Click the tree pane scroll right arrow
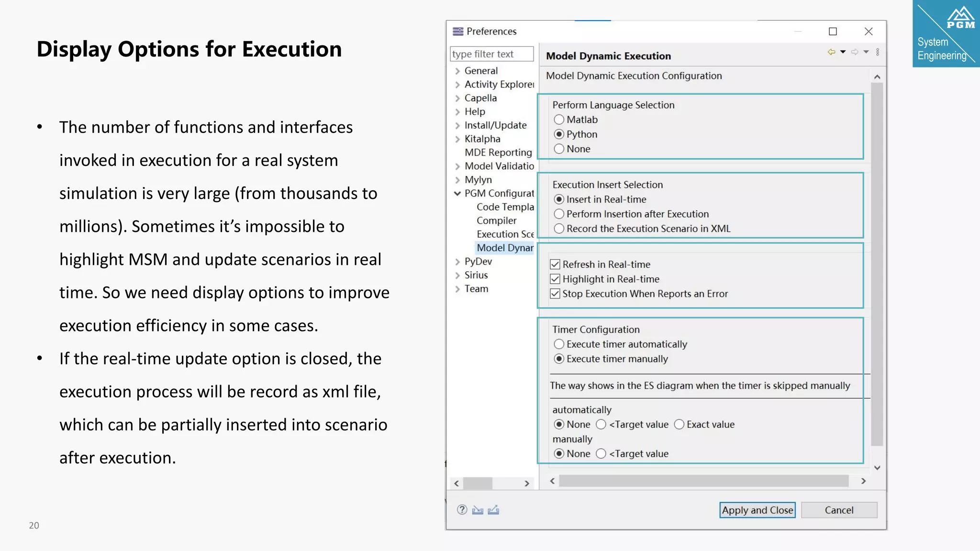Image resolution: width=980 pixels, height=551 pixels. pyautogui.click(x=527, y=483)
